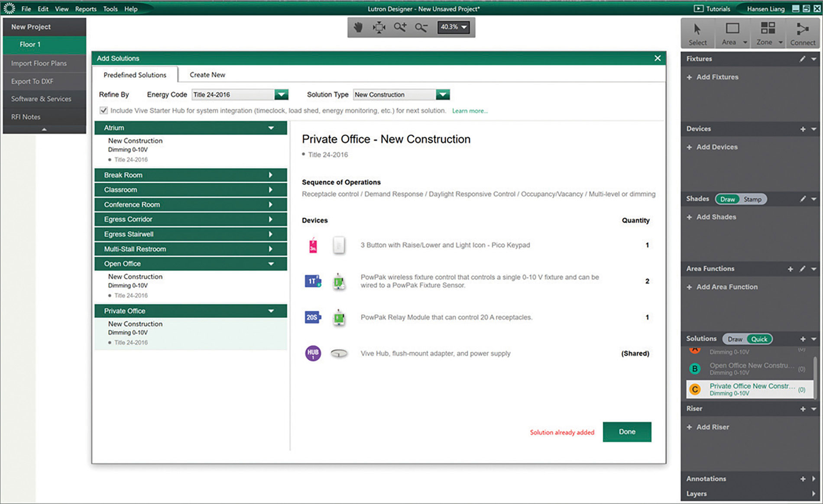
Task: Click the Done button
Action: 627,432
